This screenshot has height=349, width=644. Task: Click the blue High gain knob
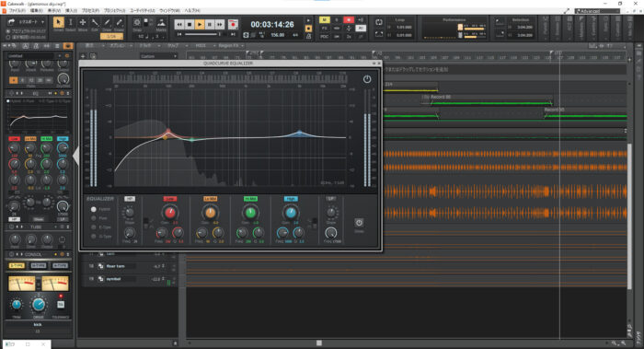click(291, 213)
